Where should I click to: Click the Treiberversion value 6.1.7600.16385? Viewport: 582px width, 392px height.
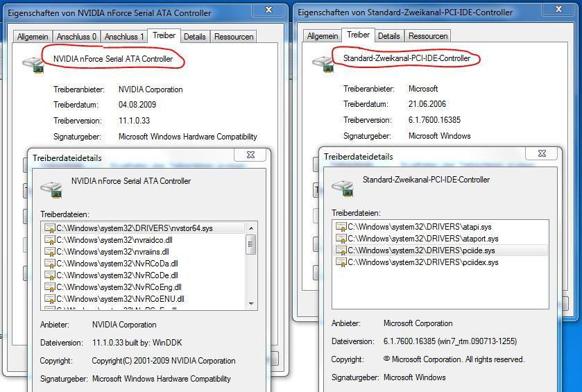434,120
